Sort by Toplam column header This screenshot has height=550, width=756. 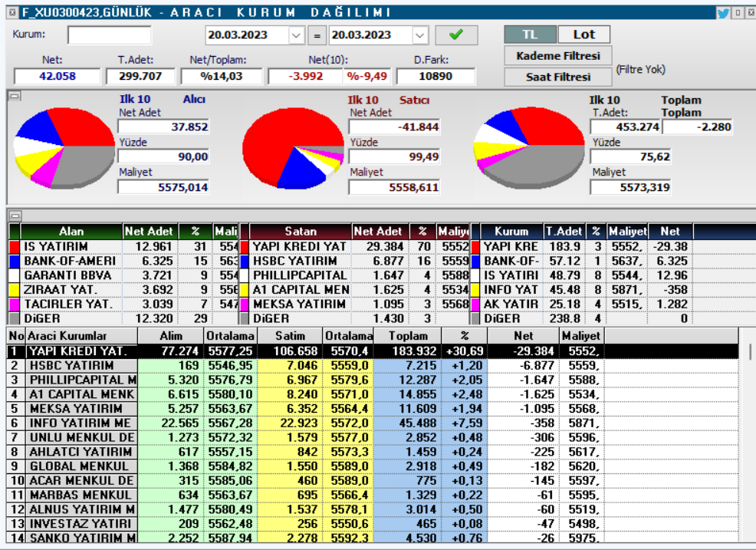(x=408, y=336)
